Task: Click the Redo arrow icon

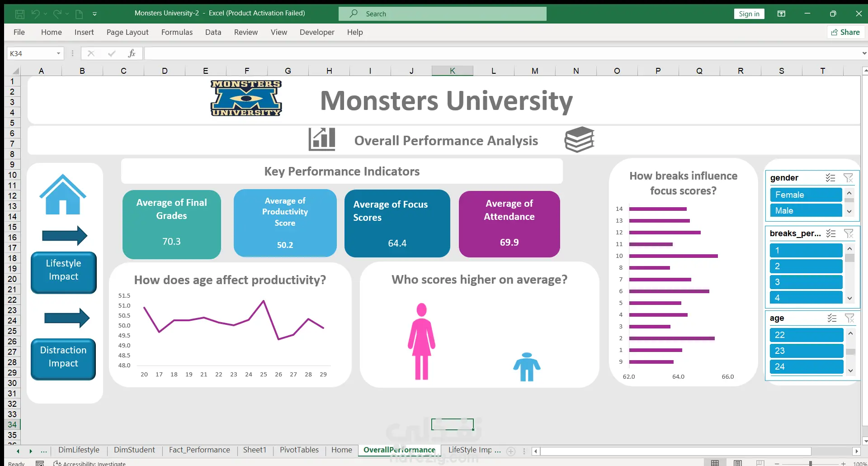Action: coord(57,14)
